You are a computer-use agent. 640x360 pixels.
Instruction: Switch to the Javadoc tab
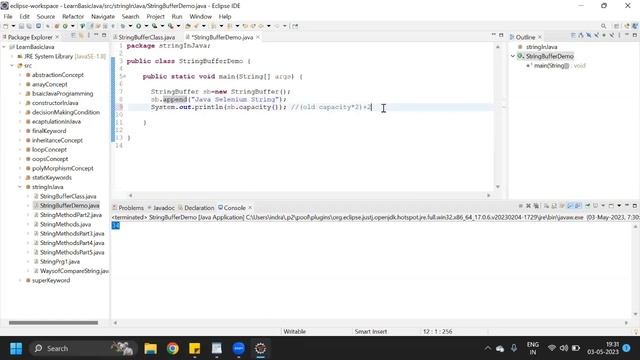(164, 208)
